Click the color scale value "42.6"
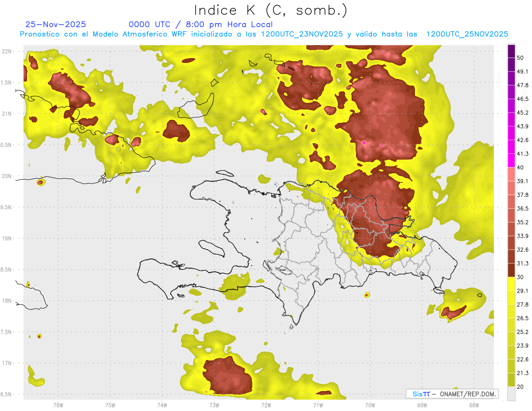Image resolution: width=532 pixels, height=411 pixels. point(522,140)
